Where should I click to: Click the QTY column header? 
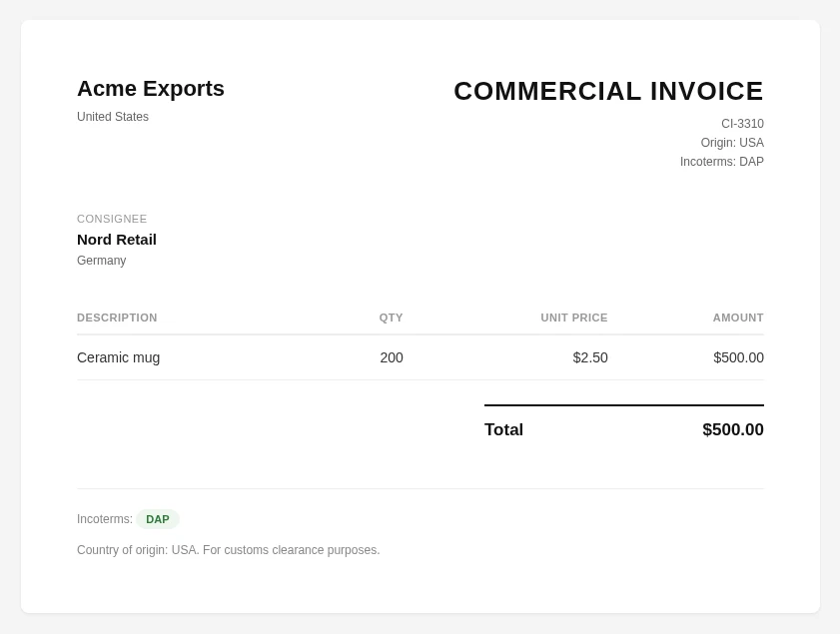click(x=392, y=317)
